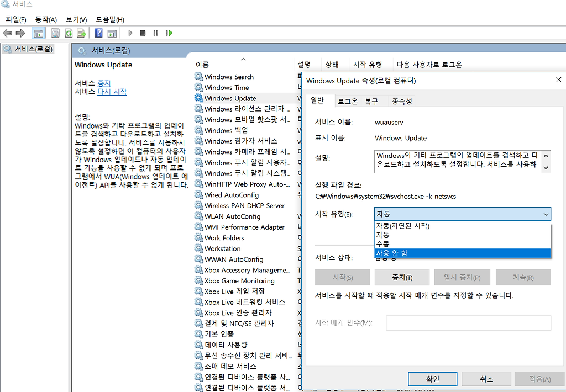
Task: Click the Stop Service square icon
Action: 143,33
